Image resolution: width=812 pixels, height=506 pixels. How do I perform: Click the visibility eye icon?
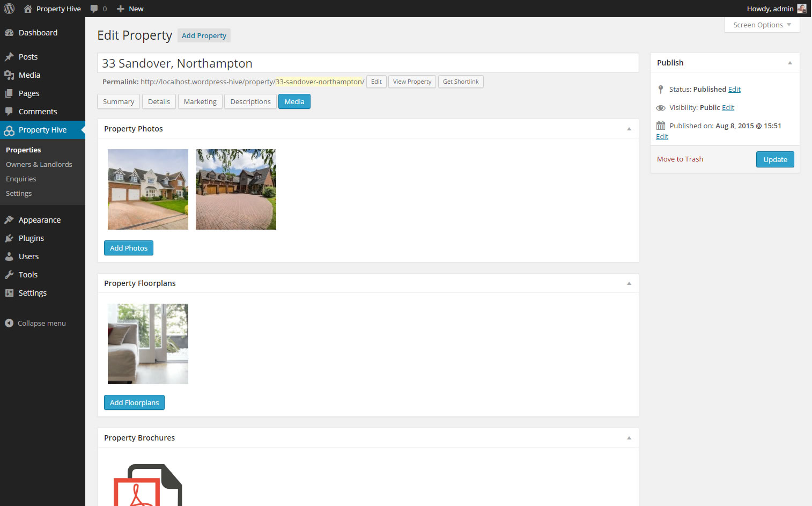(661, 108)
